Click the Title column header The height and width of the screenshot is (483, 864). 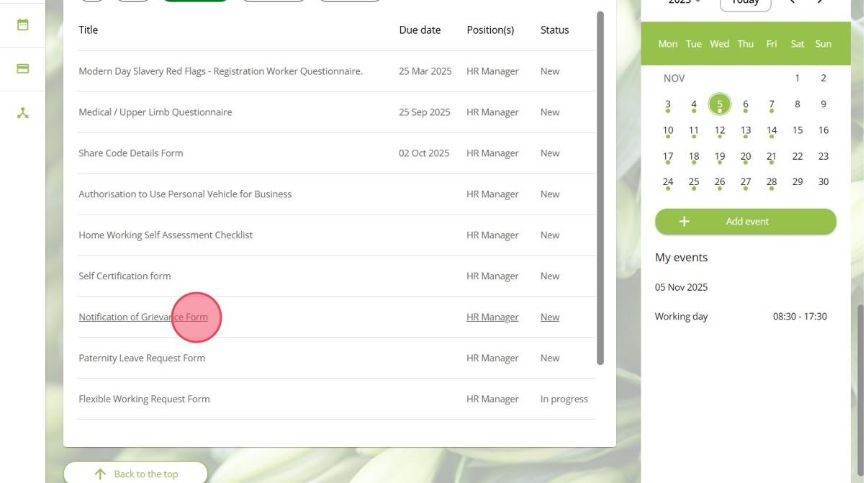pyautogui.click(x=88, y=30)
